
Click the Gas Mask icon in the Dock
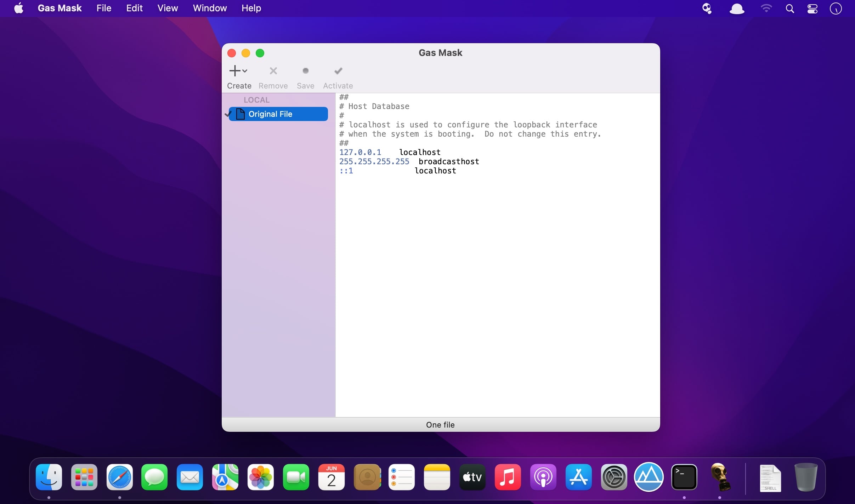click(x=720, y=477)
